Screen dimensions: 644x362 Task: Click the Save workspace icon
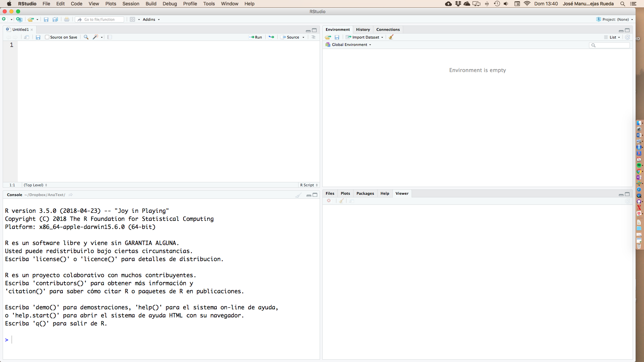[337, 37]
